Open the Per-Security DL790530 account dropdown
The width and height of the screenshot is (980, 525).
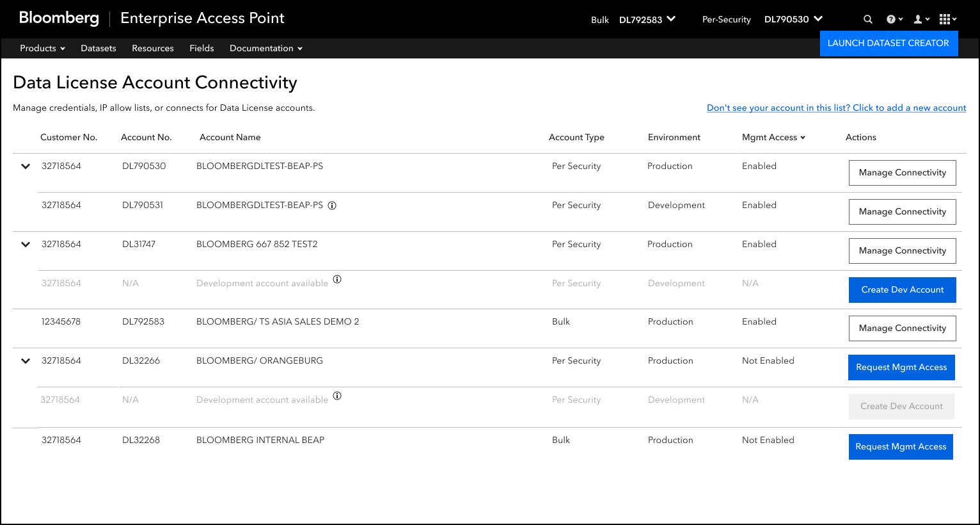pos(793,19)
